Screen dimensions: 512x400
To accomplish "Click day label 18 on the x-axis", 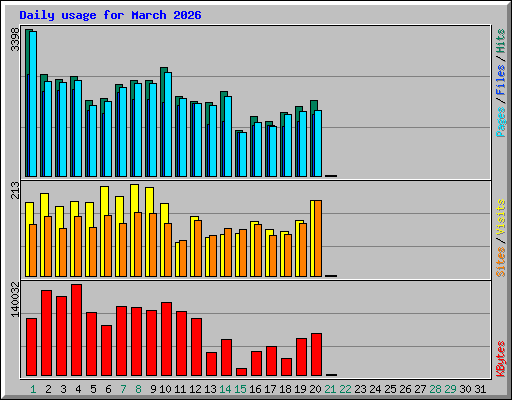I will (285, 389).
